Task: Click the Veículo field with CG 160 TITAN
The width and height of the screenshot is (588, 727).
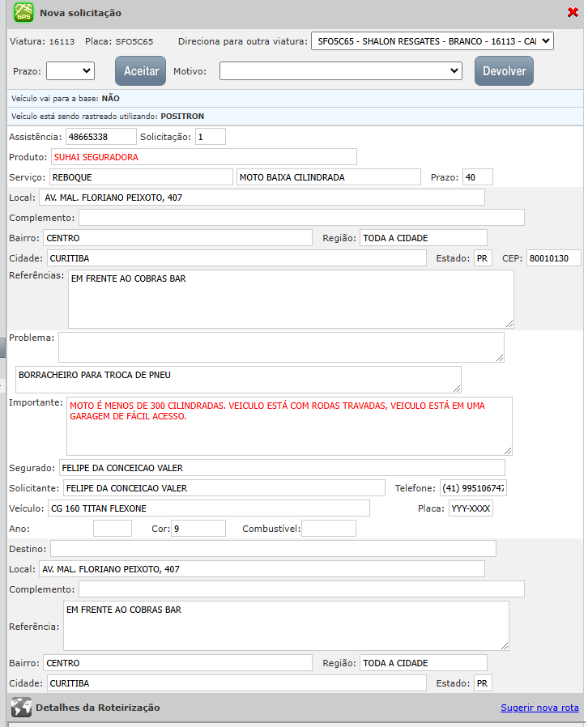Action: (x=208, y=508)
